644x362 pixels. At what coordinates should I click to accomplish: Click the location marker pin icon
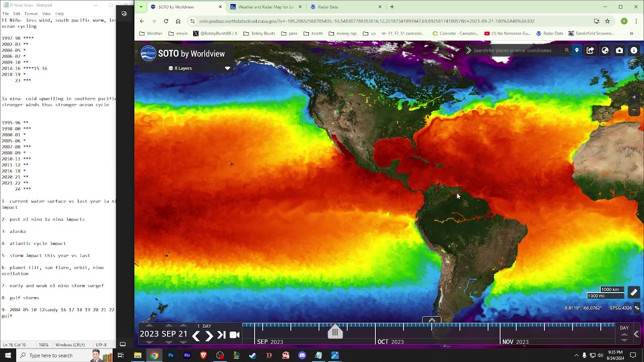pyautogui.click(x=577, y=50)
